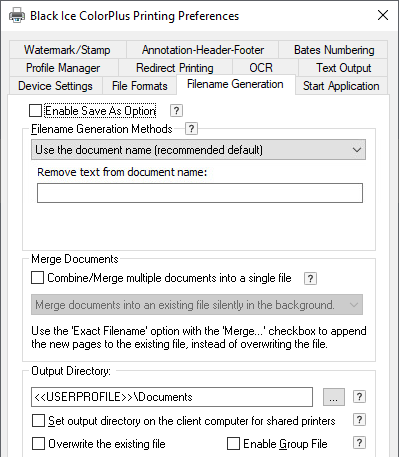The image size is (399, 457).
Task: Toggle Overwrite the existing file checkbox
Action: click(38, 444)
